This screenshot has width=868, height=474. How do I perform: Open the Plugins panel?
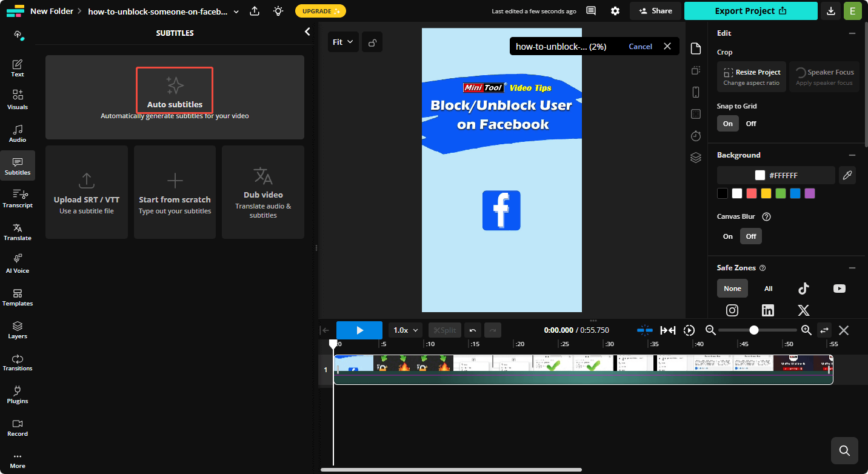[18, 395]
